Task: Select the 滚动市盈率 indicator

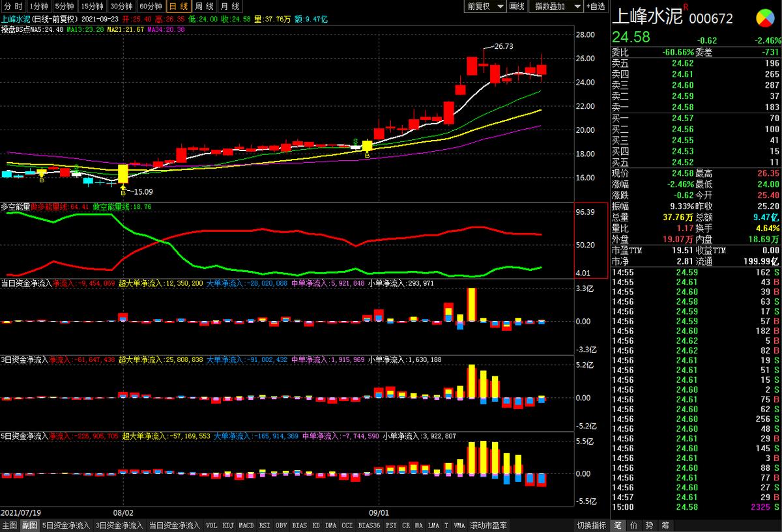Action: click(489, 525)
